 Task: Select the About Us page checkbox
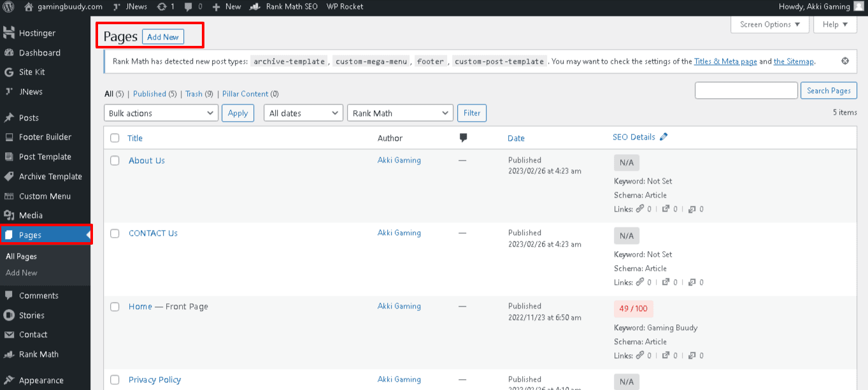pyautogui.click(x=115, y=161)
